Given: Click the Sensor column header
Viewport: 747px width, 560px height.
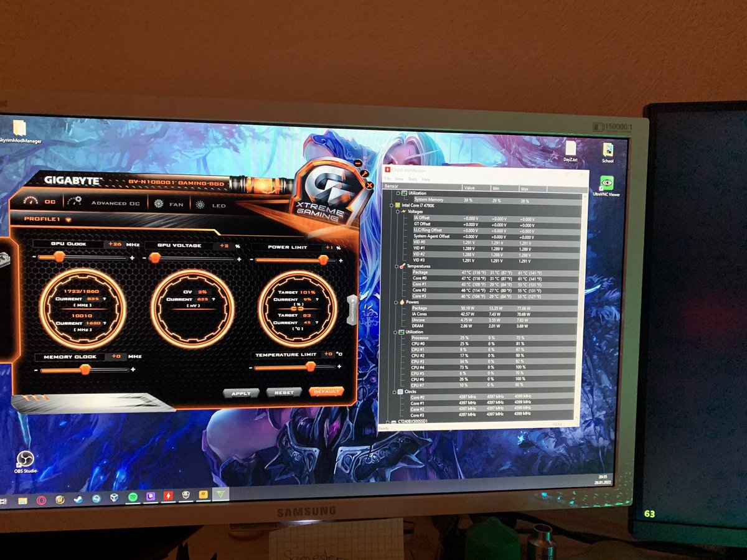Looking at the screenshot, I should pyautogui.click(x=422, y=186).
